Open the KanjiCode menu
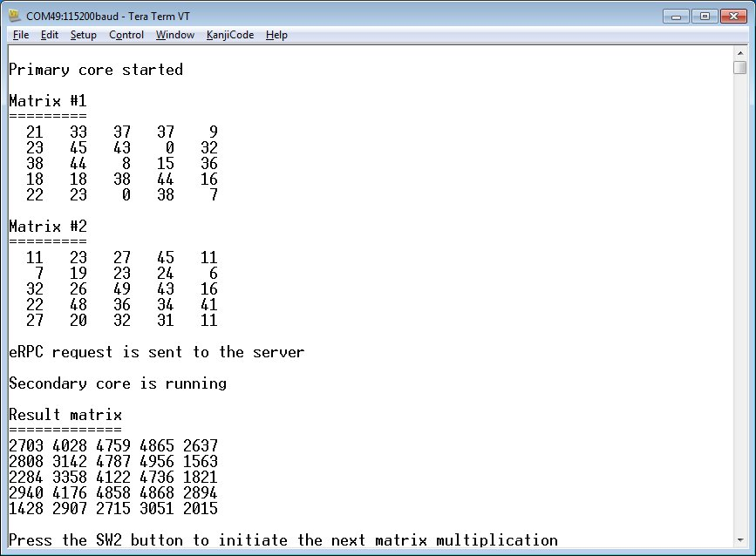Screen dimensions: 756x556 point(230,35)
